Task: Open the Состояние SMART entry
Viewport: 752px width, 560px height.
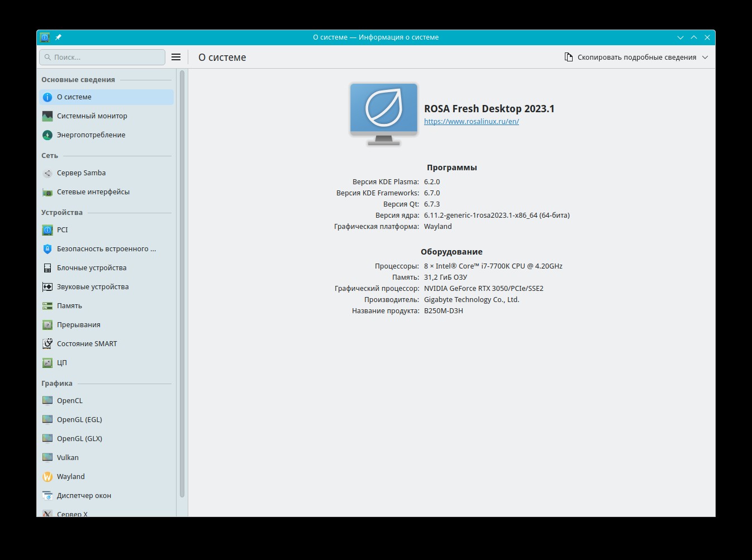Action: click(106, 344)
